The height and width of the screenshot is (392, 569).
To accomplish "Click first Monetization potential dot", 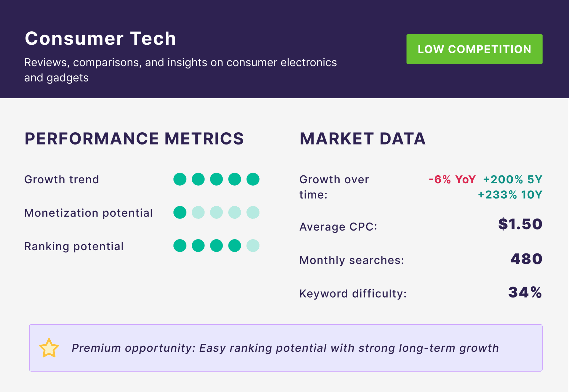I will 180,213.
